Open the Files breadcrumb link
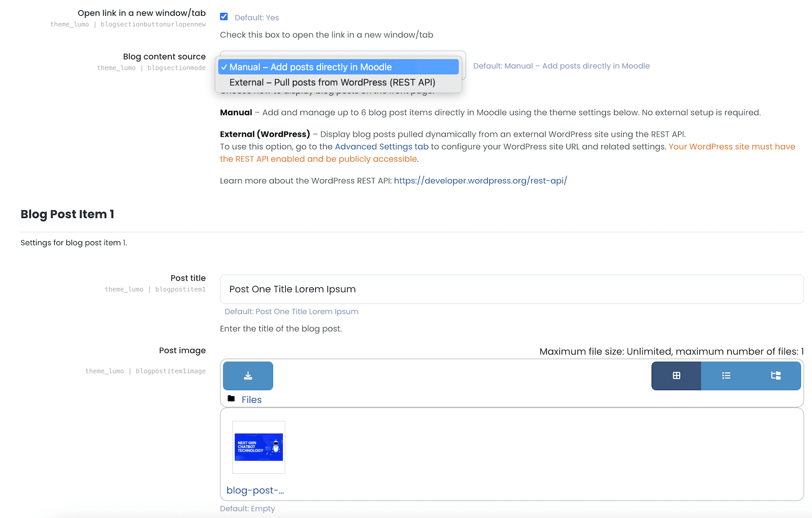The width and height of the screenshot is (812, 518). (252, 400)
